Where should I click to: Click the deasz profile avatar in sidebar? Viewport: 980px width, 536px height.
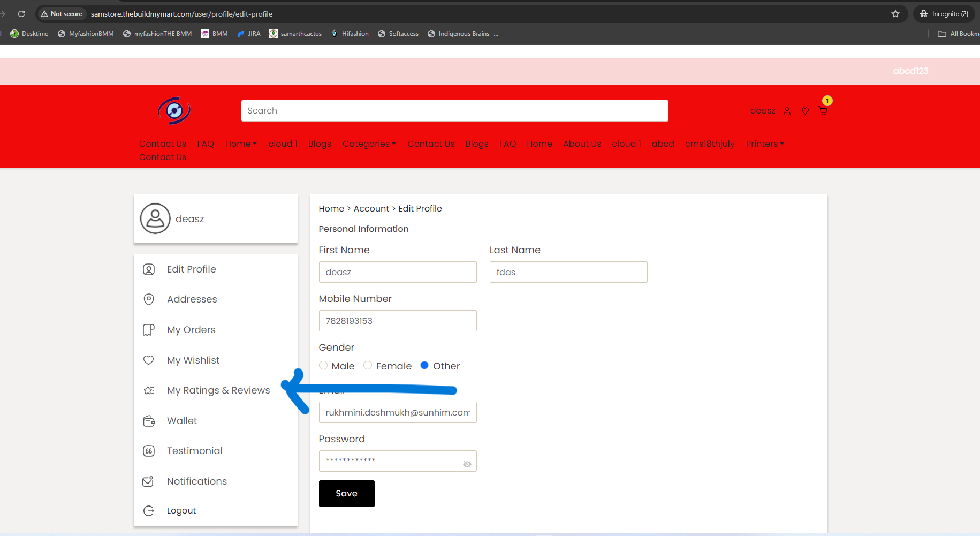point(155,218)
